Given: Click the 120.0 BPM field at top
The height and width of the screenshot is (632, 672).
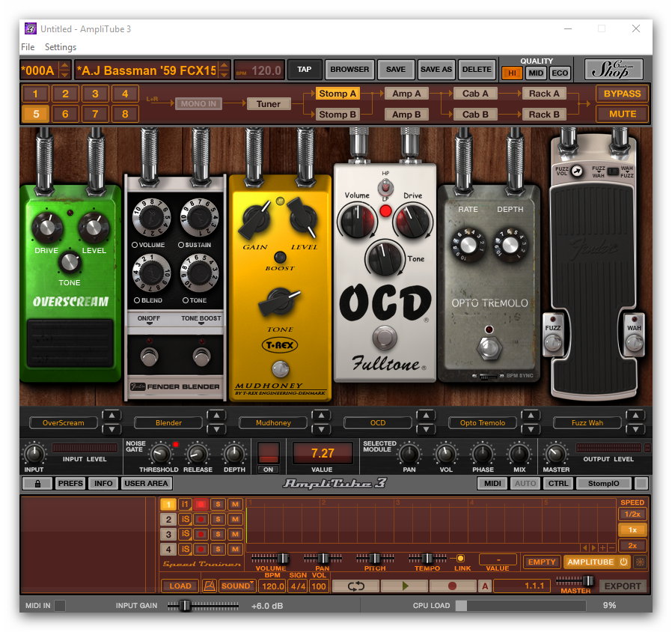Looking at the screenshot, I should click(x=259, y=70).
